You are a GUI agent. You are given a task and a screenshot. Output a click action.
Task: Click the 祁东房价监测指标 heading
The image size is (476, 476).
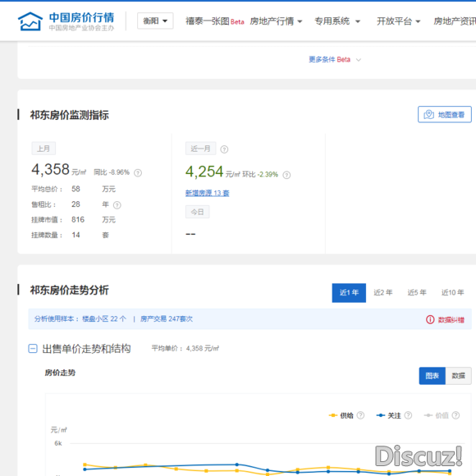pyautogui.click(x=69, y=115)
